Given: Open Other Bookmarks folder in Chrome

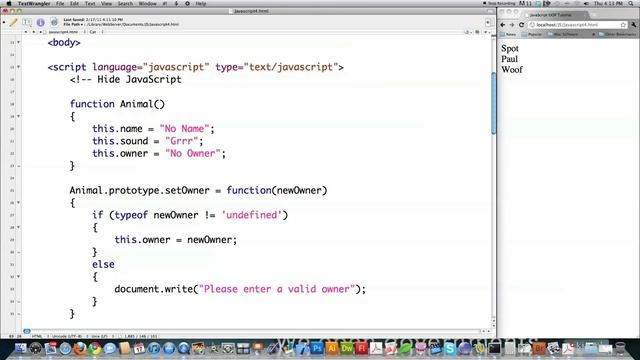Looking at the screenshot, I should (618, 34).
